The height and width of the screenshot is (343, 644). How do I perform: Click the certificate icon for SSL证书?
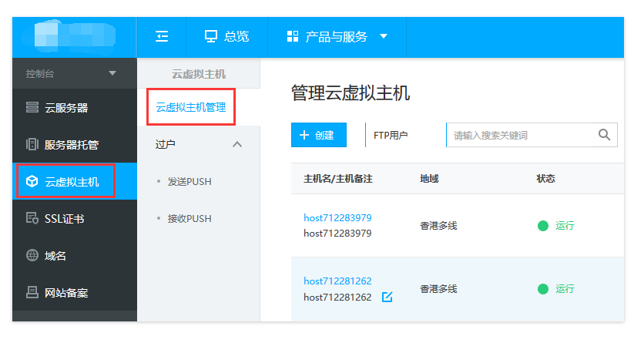click(x=32, y=218)
